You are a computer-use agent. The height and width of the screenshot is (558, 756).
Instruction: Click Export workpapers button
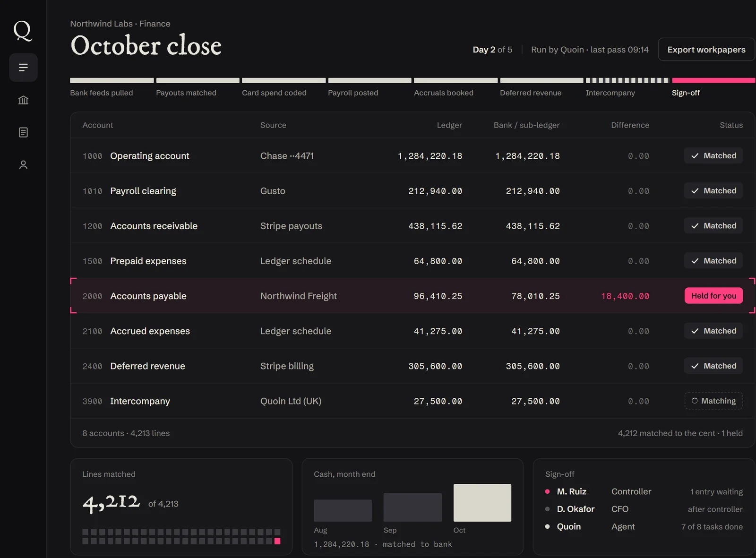click(x=706, y=50)
